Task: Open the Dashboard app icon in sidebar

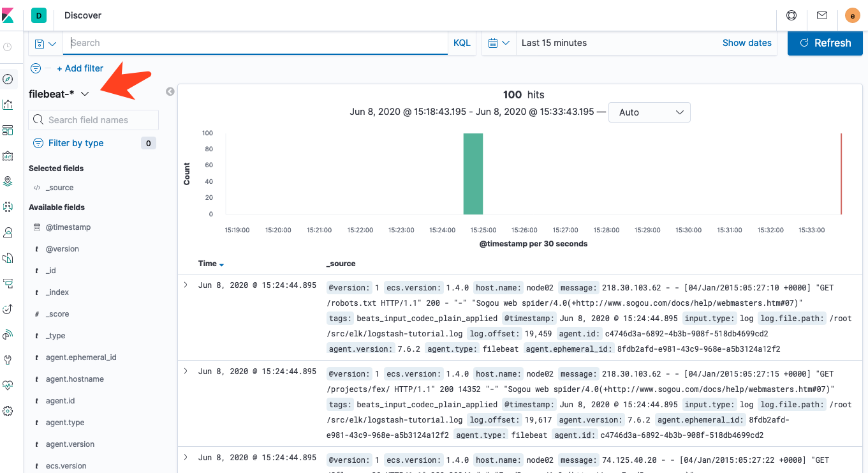Action: click(x=8, y=130)
